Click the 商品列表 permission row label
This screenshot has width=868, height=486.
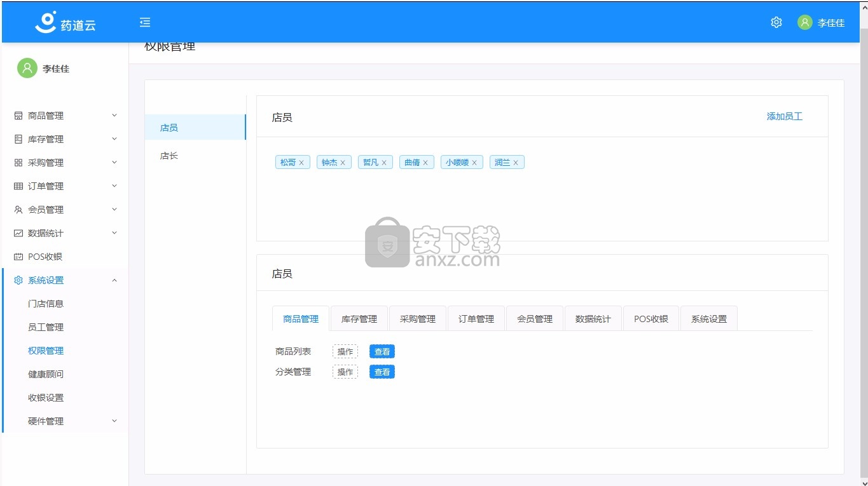point(293,351)
